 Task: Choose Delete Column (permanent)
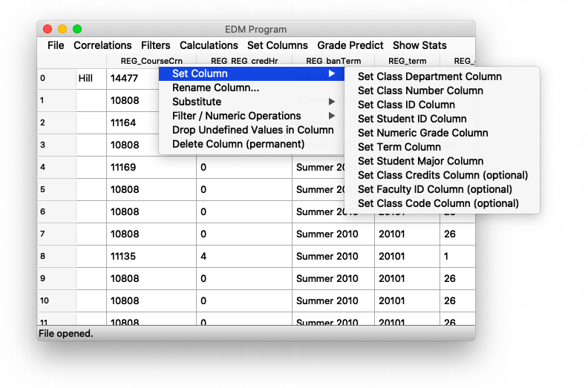238,144
